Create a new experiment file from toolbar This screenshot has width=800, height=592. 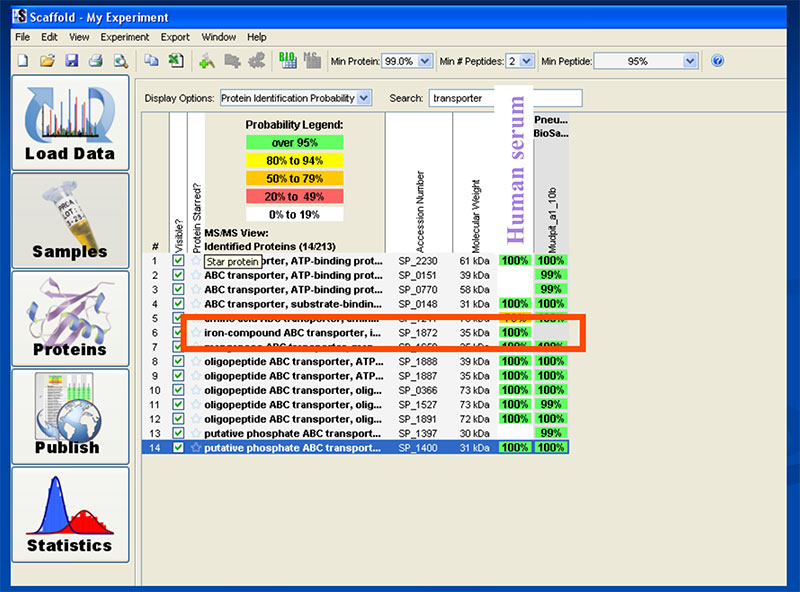(x=23, y=61)
